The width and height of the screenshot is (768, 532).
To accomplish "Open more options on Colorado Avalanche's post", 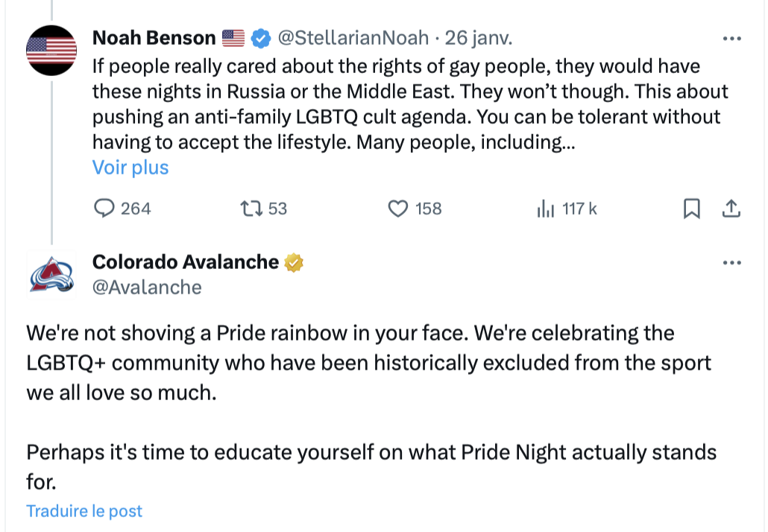I will coord(731,262).
